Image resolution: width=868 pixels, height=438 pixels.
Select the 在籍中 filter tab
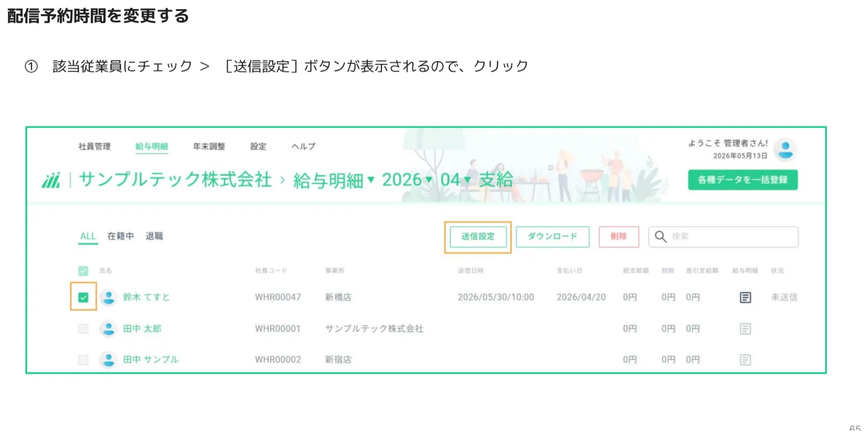tap(120, 236)
